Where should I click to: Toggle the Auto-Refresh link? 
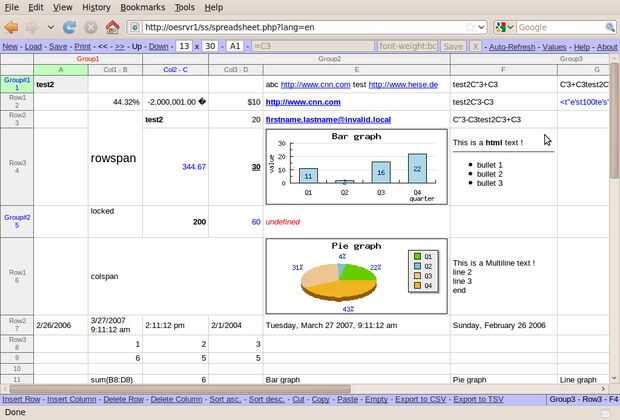512,47
